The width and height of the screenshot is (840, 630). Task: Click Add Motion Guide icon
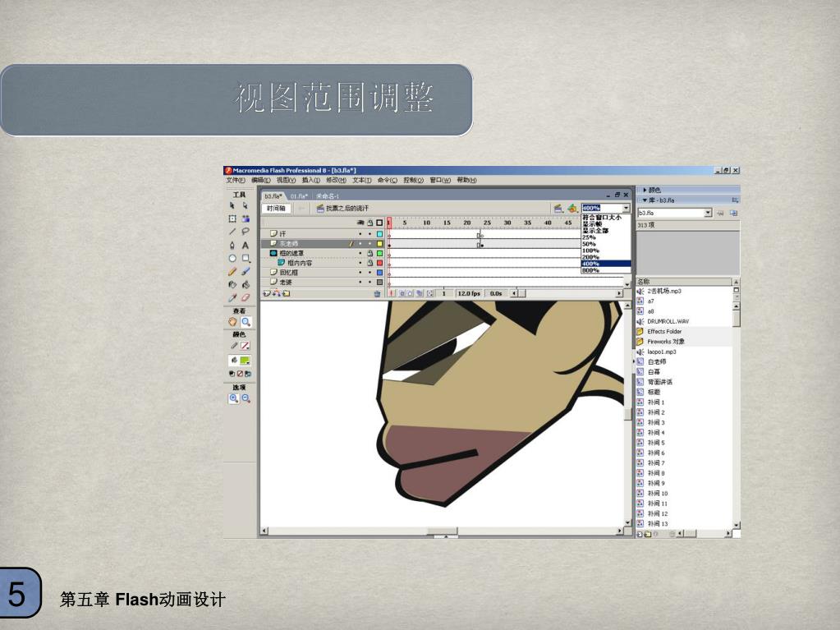tap(277, 293)
